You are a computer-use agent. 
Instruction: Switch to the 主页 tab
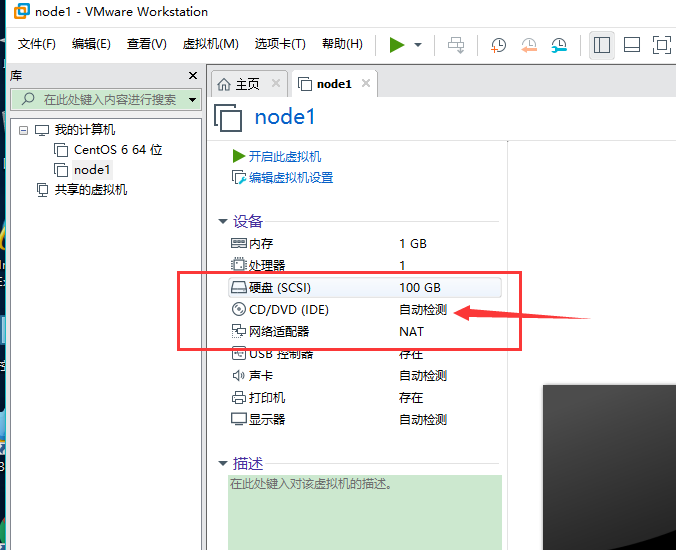247,84
